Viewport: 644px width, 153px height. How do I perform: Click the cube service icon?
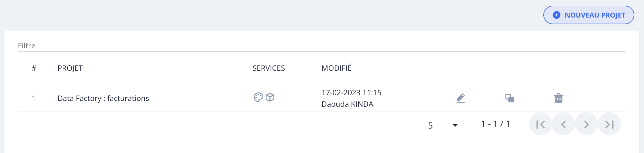tap(270, 97)
